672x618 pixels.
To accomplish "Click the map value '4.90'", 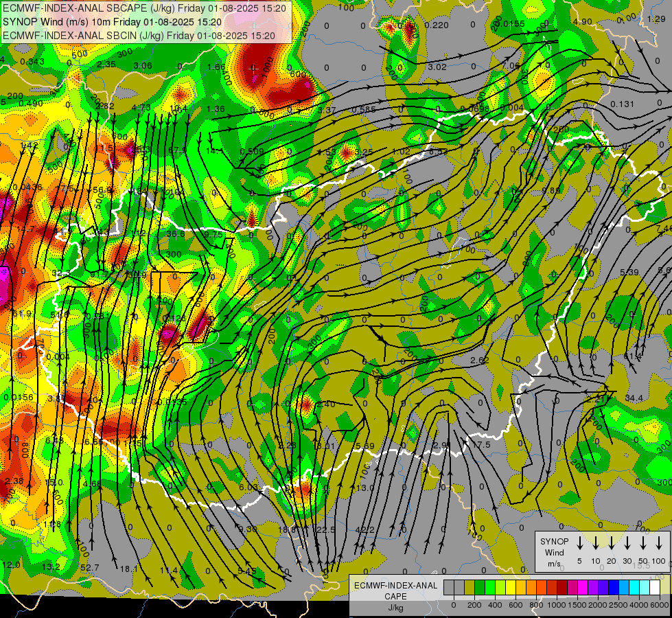I will 583,22.
